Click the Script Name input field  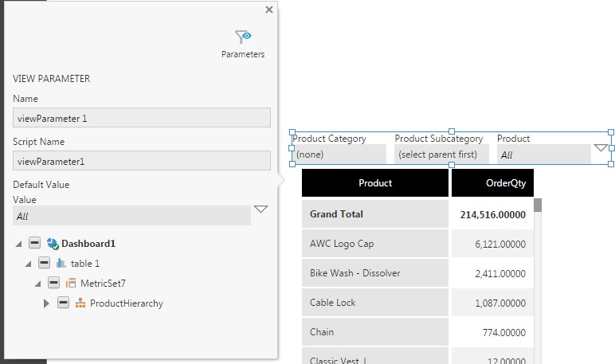142,161
